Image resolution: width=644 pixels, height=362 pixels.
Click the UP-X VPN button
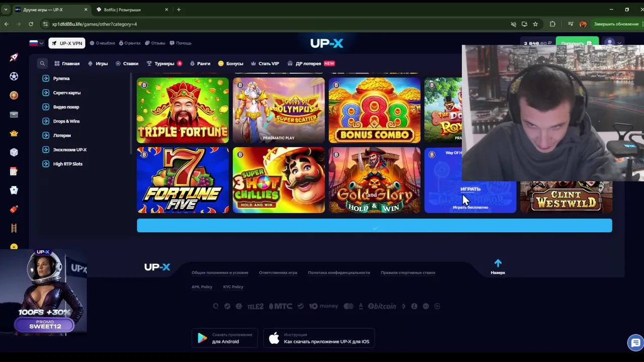pyautogui.click(x=67, y=43)
